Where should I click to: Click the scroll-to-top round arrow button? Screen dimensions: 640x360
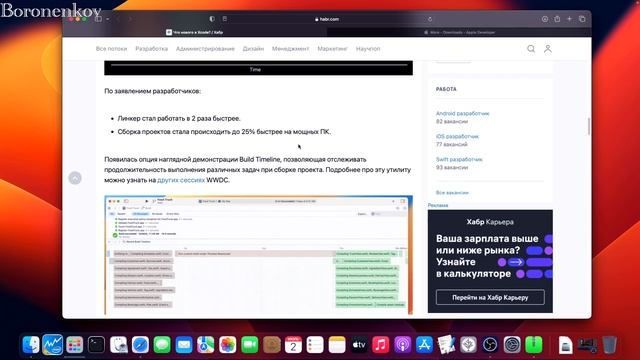75,178
